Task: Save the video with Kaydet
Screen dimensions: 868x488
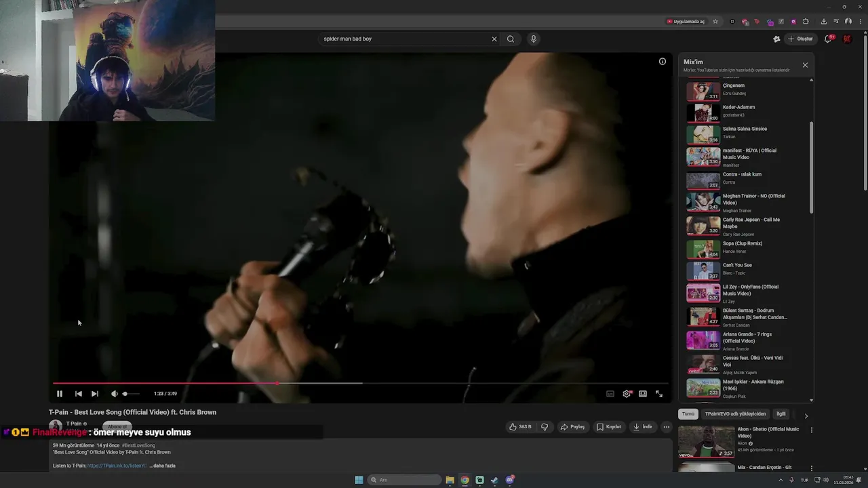Action: (609, 427)
